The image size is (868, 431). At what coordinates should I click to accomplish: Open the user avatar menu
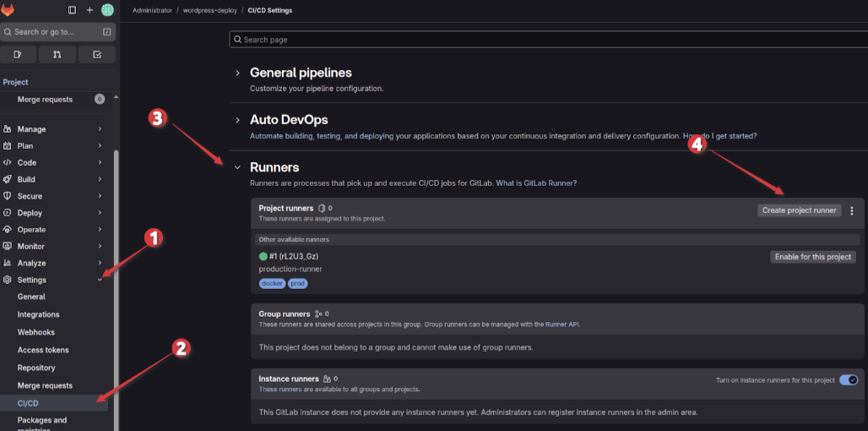click(x=107, y=10)
